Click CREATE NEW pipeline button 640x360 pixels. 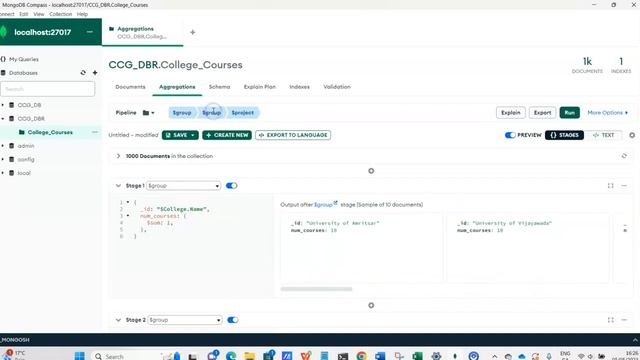227,135
